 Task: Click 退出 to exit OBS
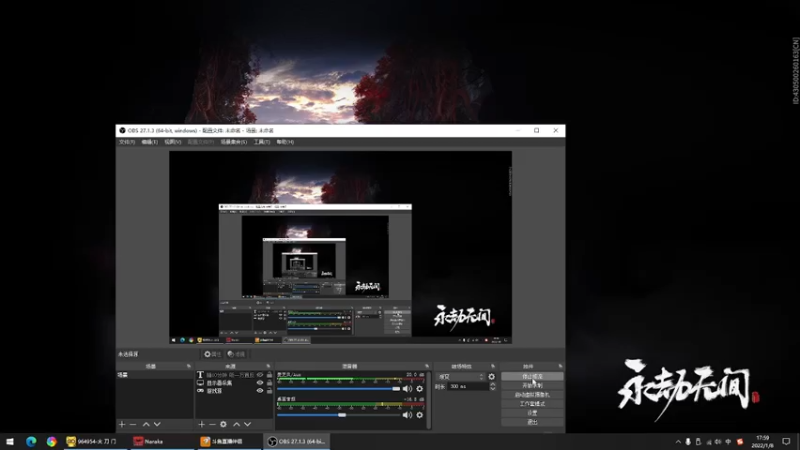coord(532,422)
